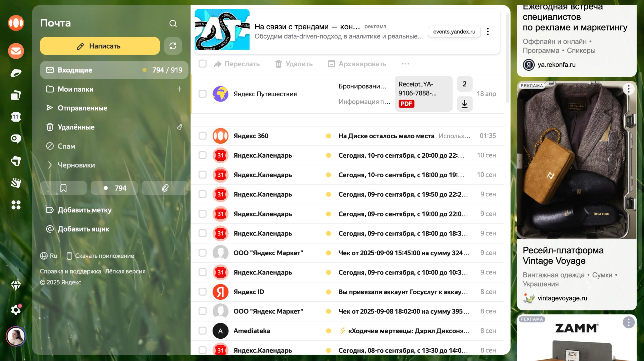Open Telemost from the speech bubble icon
The image size is (644, 361).
tap(16, 139)
